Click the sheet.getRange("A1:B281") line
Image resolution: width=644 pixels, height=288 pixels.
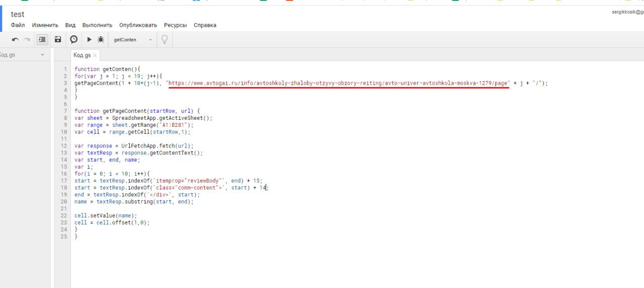[x=134, y=125]
